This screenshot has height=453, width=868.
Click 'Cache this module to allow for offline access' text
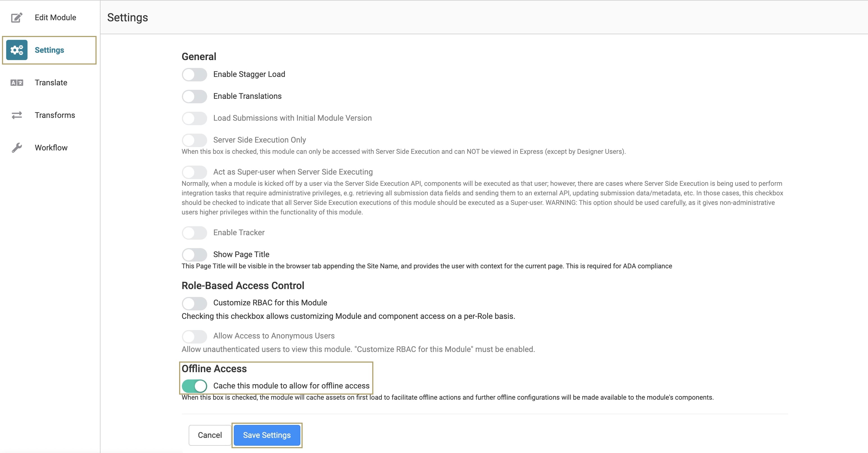coord(291,386)
